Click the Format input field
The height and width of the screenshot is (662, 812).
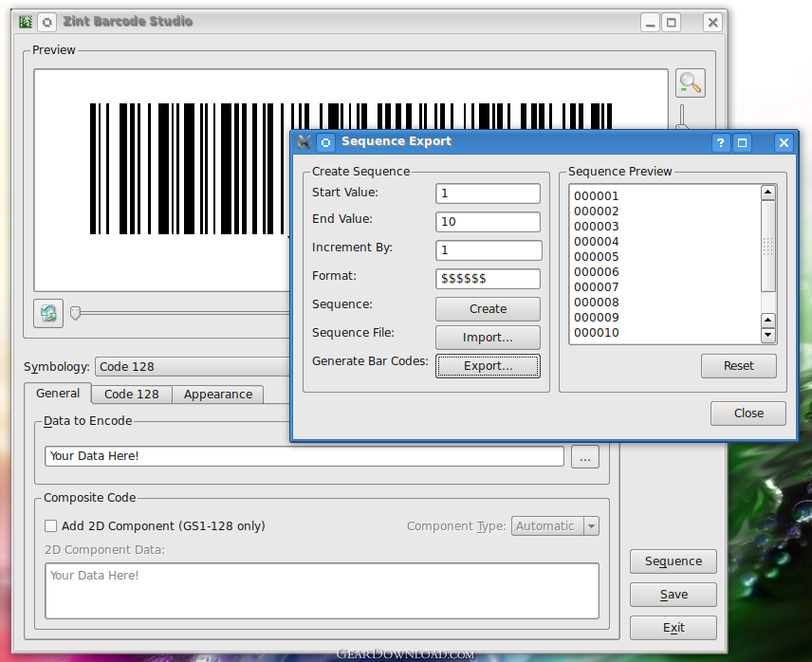[x=488, y=279]
